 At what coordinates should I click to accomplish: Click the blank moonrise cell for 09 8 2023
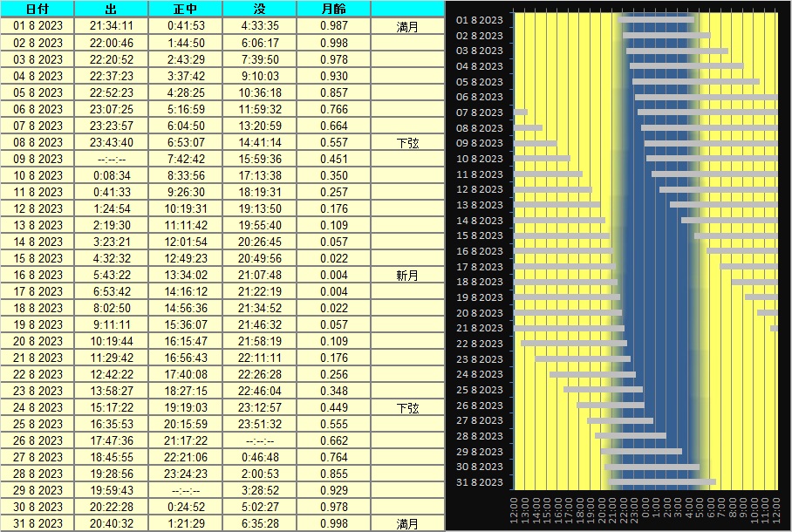pos(112,159)
